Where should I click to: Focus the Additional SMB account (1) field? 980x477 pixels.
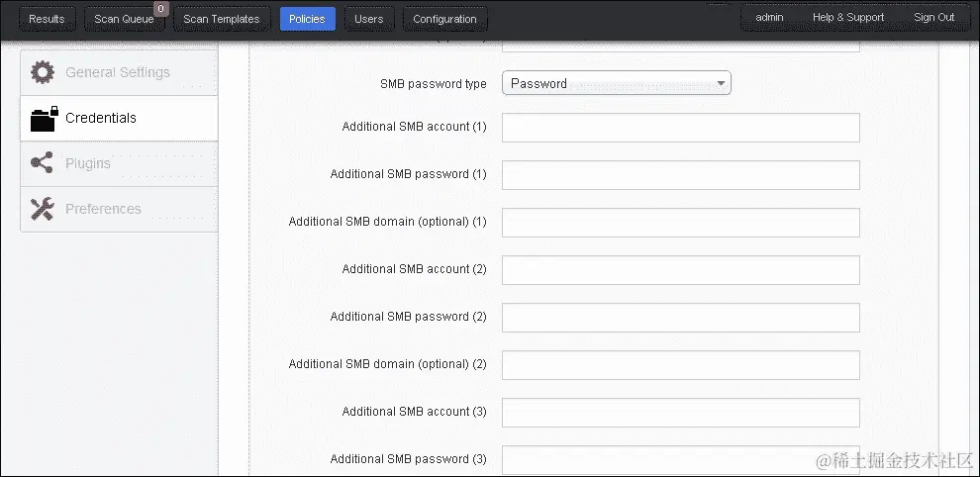(680, 128)
